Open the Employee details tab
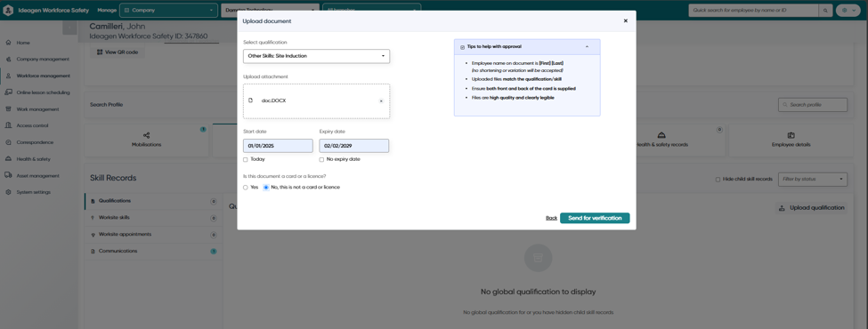 pos(791,140)
